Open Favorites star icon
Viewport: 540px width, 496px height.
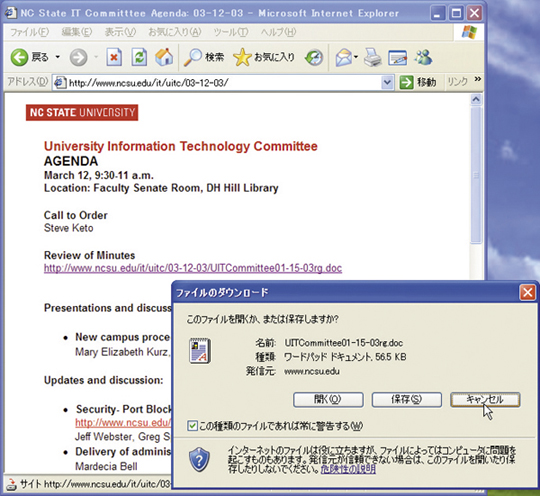(242, 57)
